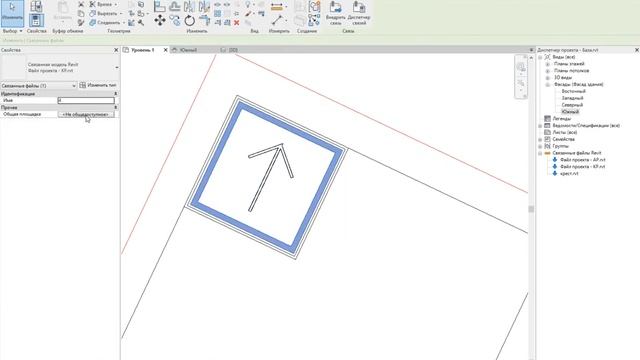Close the Уровень 1 view tab
The height and width of the screenshot is (360, 640).
point(165,50)
